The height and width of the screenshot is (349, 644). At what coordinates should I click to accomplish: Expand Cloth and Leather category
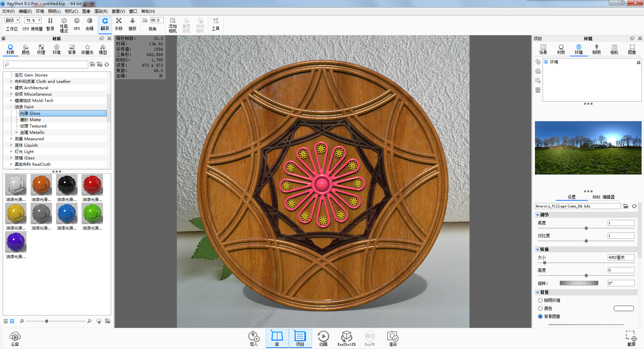click(x=11, y=81)
